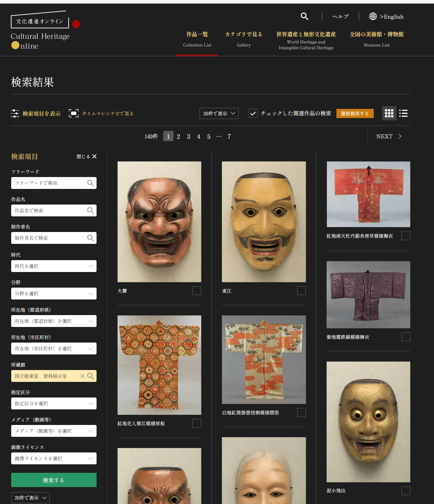Open the bottom 20件で表示 dropdown
Image resolution: width=434 pixels, height=504 pixels.
30,498
